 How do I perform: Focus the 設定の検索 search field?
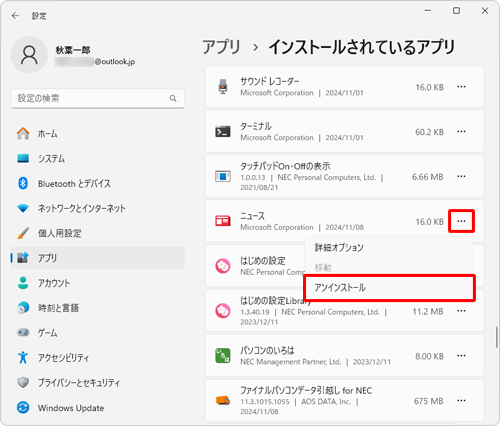pos(98,98)
